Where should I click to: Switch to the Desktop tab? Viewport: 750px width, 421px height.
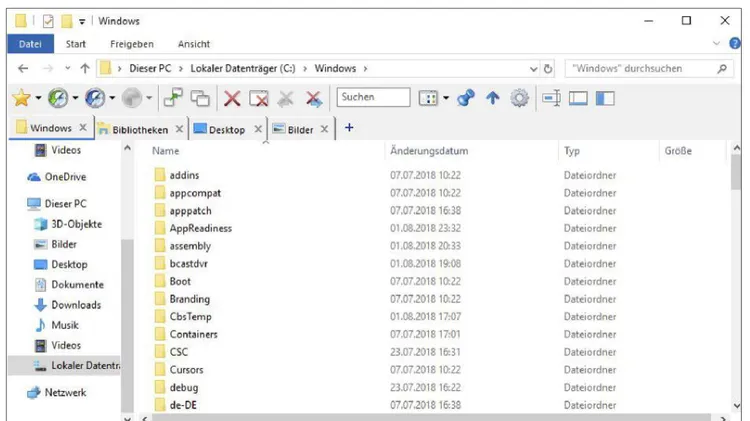click(x=227, y=130)
